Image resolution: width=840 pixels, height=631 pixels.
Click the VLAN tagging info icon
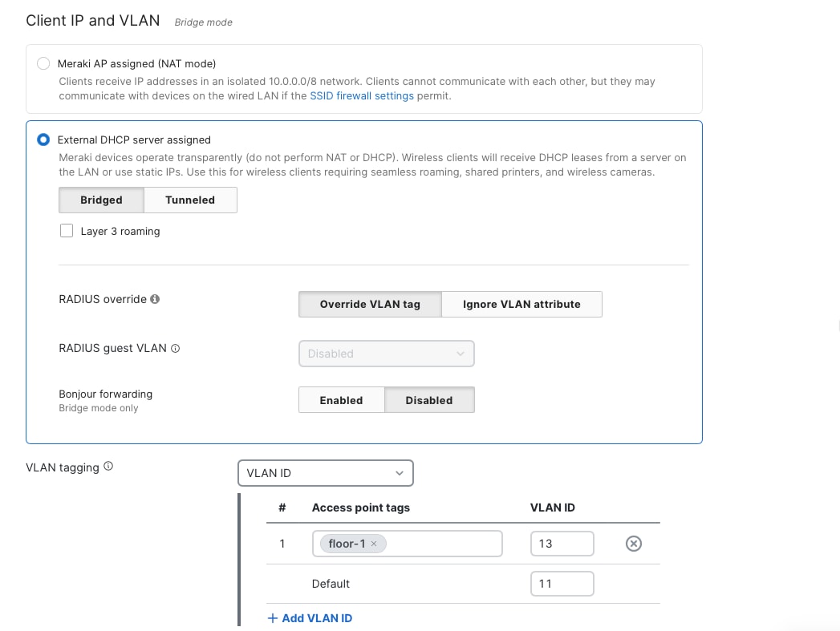[108, 467]
